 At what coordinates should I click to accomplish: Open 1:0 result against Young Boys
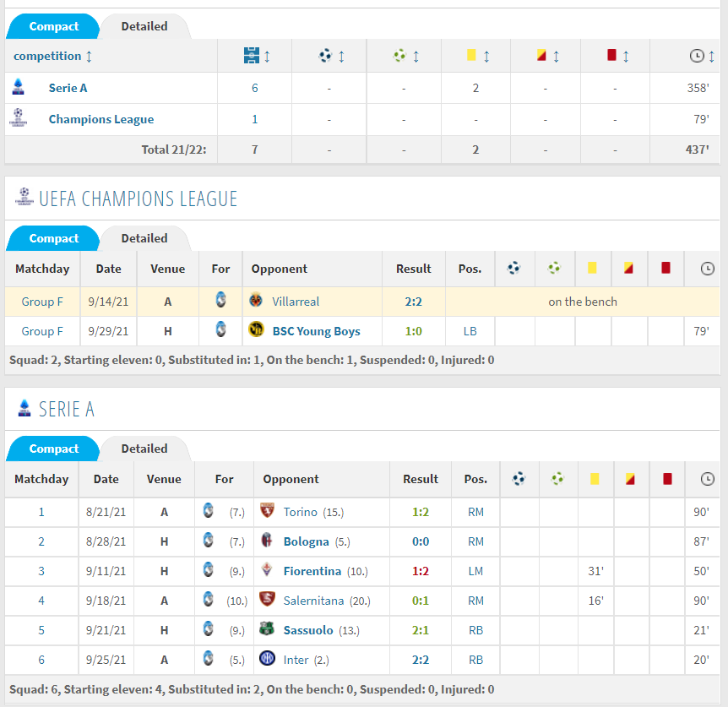coord(413,331)
